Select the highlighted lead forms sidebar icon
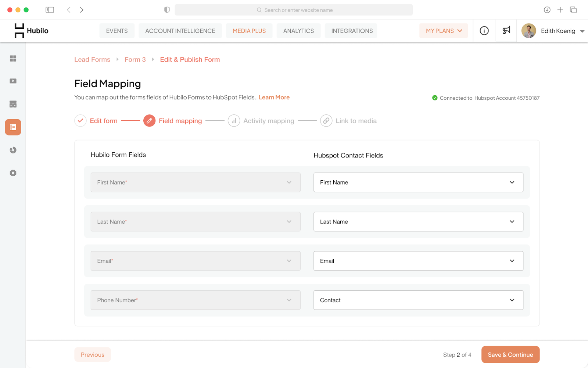This screenshot has width=588, height=368. 13,127
